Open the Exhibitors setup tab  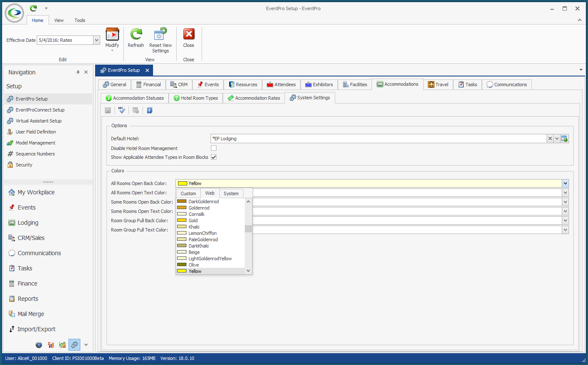coord(319,84)
